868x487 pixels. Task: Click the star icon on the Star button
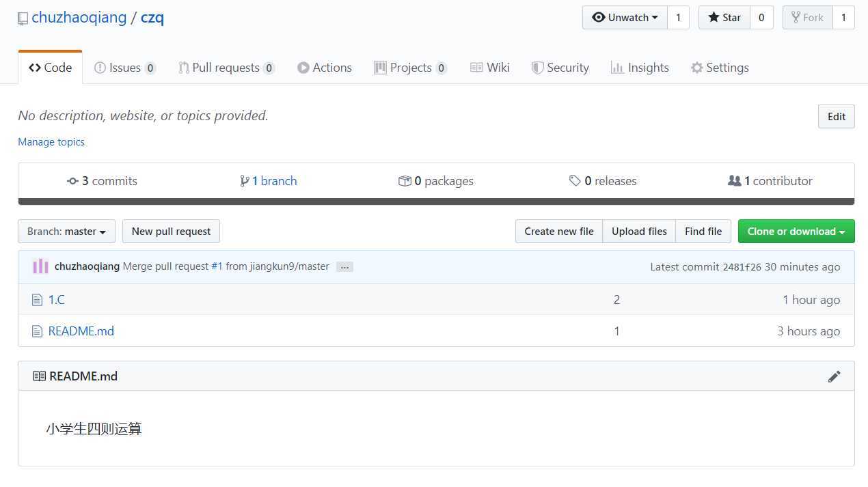pos(714,18)
